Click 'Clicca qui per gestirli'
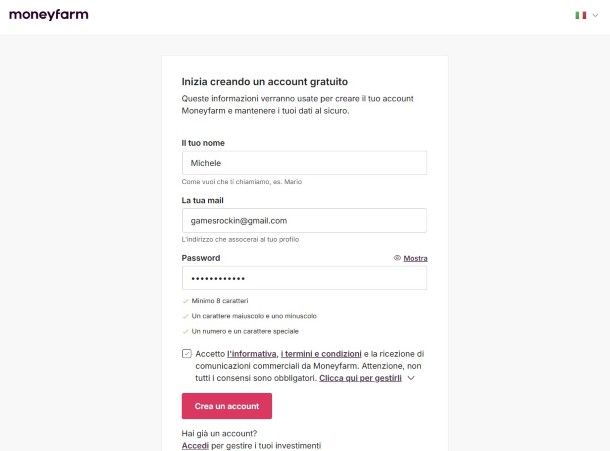This screenshot has height=451, width=610. [x=359, y=379]
